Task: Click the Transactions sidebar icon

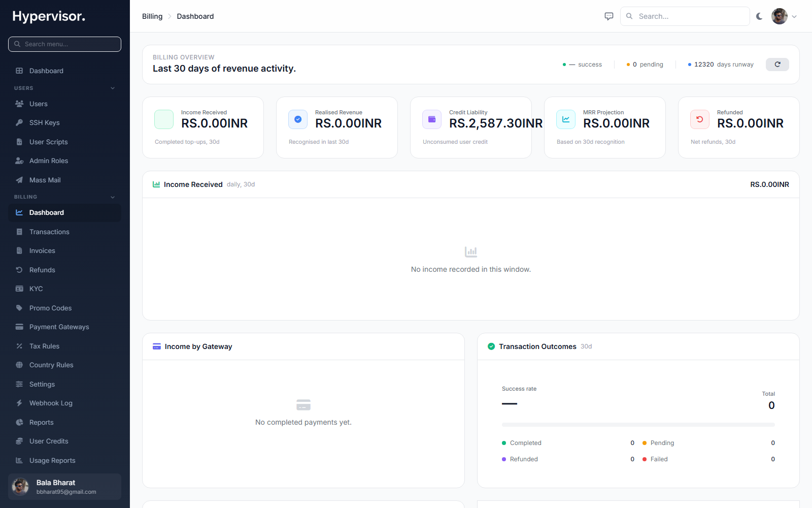Action: tap(19, 232)
